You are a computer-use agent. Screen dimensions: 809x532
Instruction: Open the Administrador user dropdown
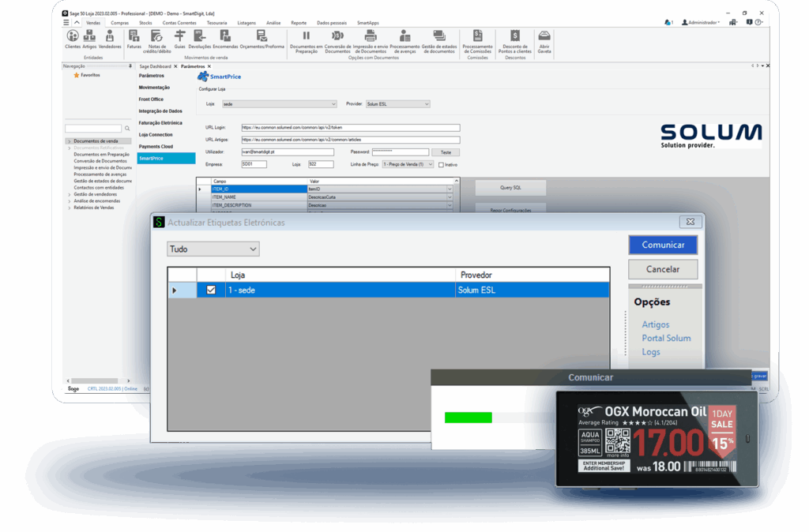(701, 23)
